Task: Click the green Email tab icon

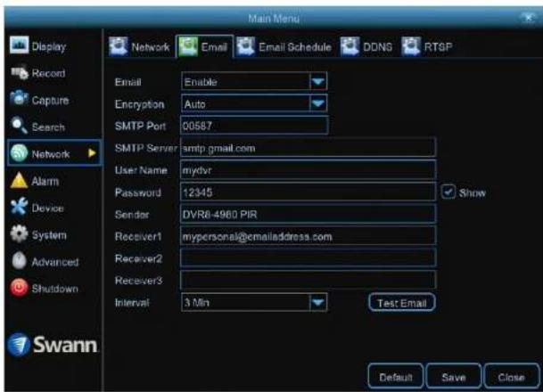Action: [188, 46]
